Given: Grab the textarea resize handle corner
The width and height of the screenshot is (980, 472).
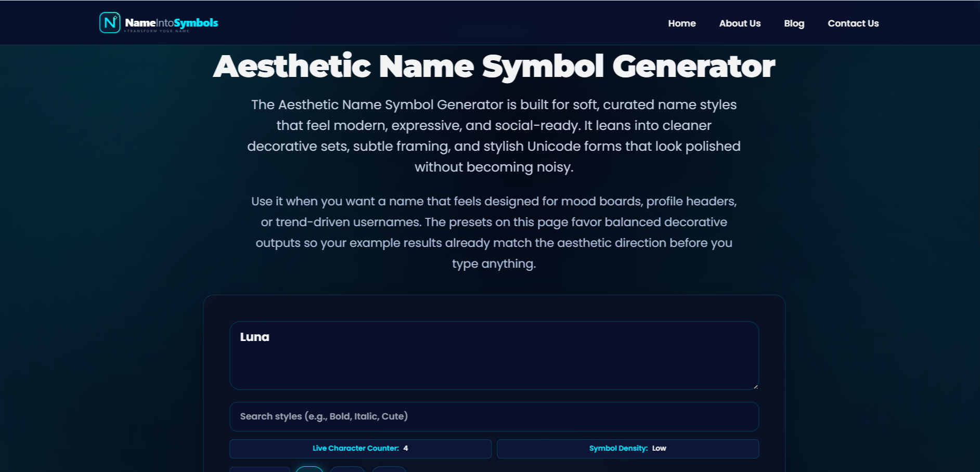Looking at the screenshot, I should [755, 386].
